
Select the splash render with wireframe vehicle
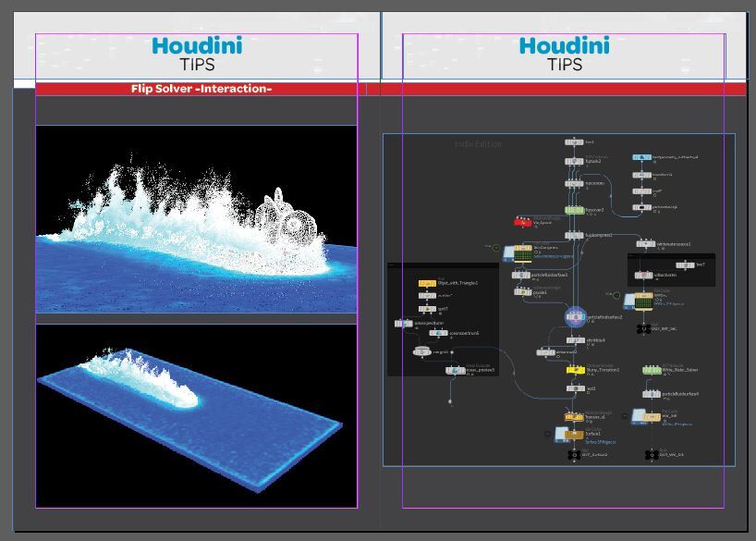tap(196, 219)
